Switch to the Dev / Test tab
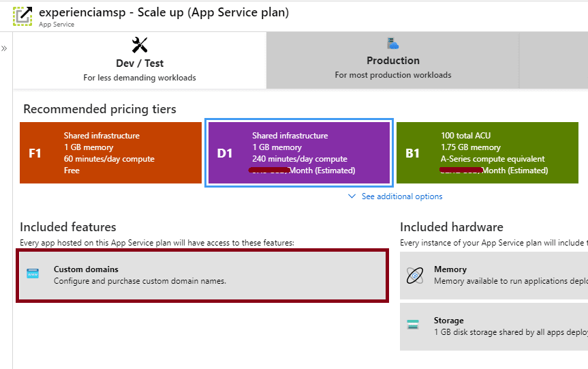588x369 pixels. click(140, 61)
